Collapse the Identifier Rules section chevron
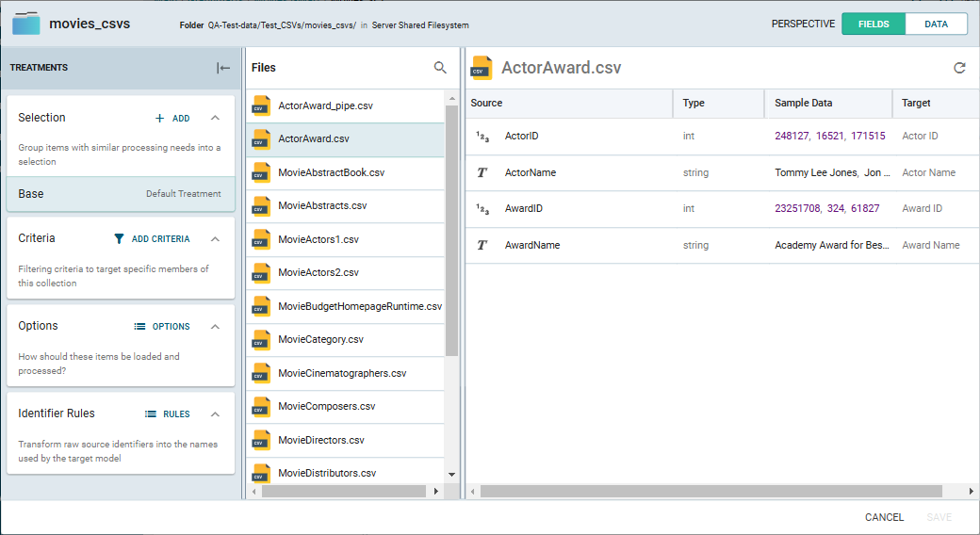980x535 pixels. 215,414
